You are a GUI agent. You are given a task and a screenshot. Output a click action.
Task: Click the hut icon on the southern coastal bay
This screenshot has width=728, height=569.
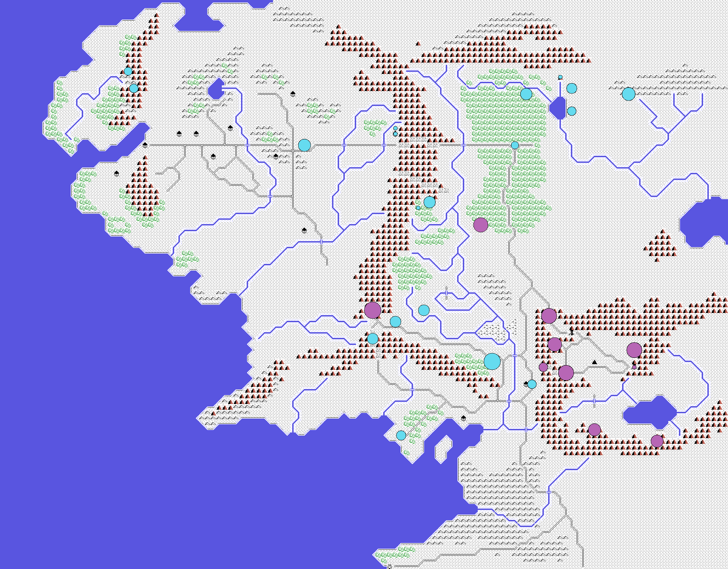pos(463,418)
